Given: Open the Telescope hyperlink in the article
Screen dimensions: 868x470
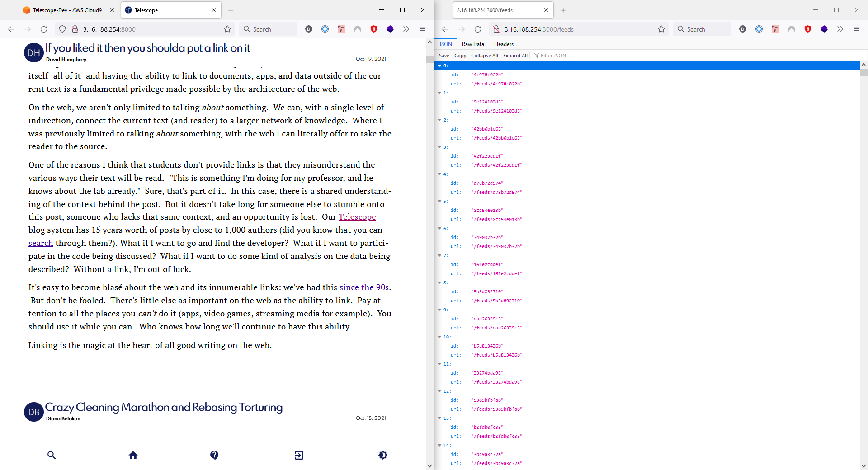Looking at the screenshot, I should [357, 217].
